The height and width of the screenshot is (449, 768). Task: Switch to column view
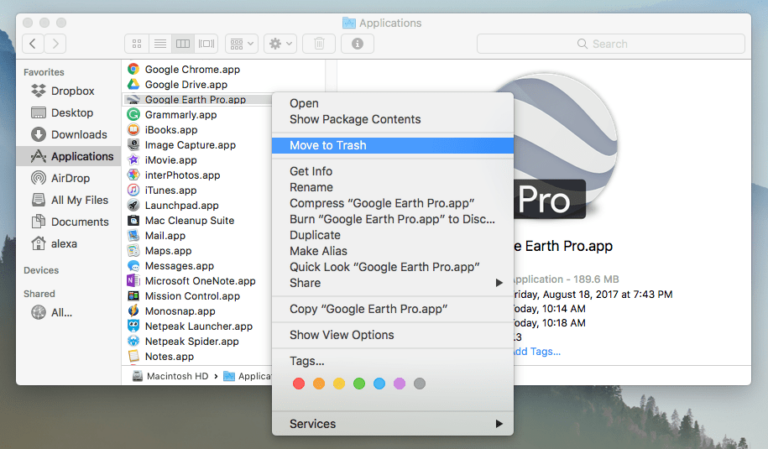pos(183,44)
